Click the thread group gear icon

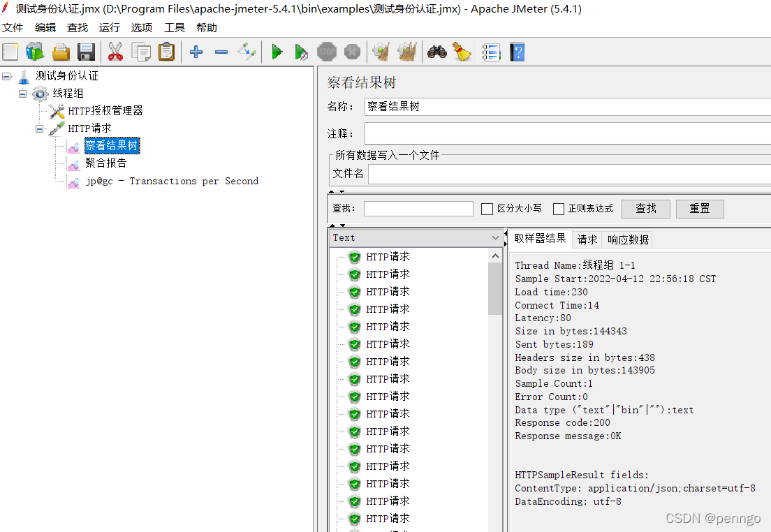point(41,94)
